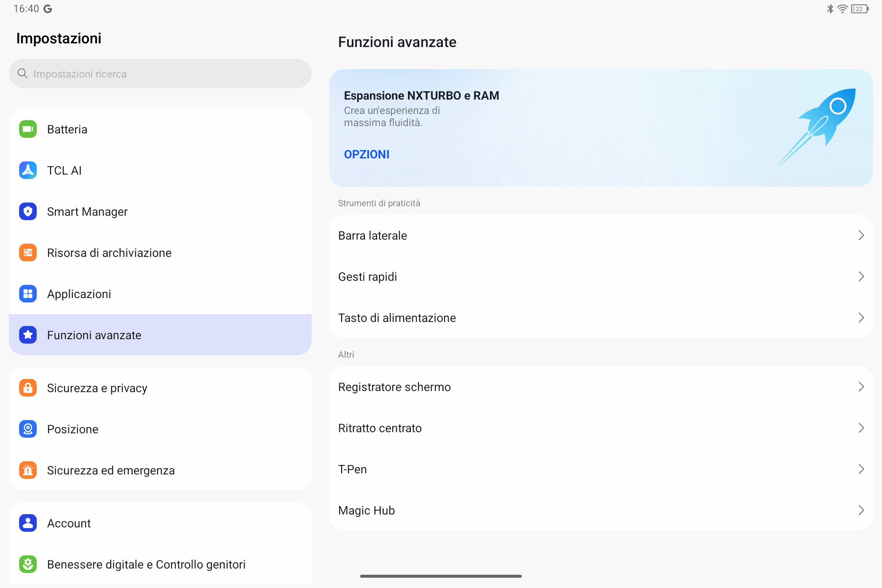Viewport: 882px width, 588px height.
Task: Focus the Impostazioni ricerca search field
Action: pyautogui.click(x=160, y=73)
